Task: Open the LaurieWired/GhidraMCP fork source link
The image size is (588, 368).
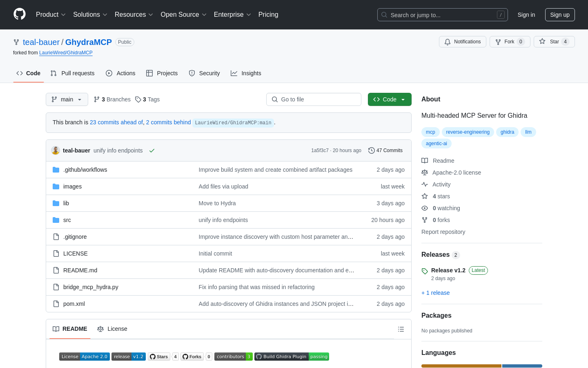Action: [x=66, y=53]
